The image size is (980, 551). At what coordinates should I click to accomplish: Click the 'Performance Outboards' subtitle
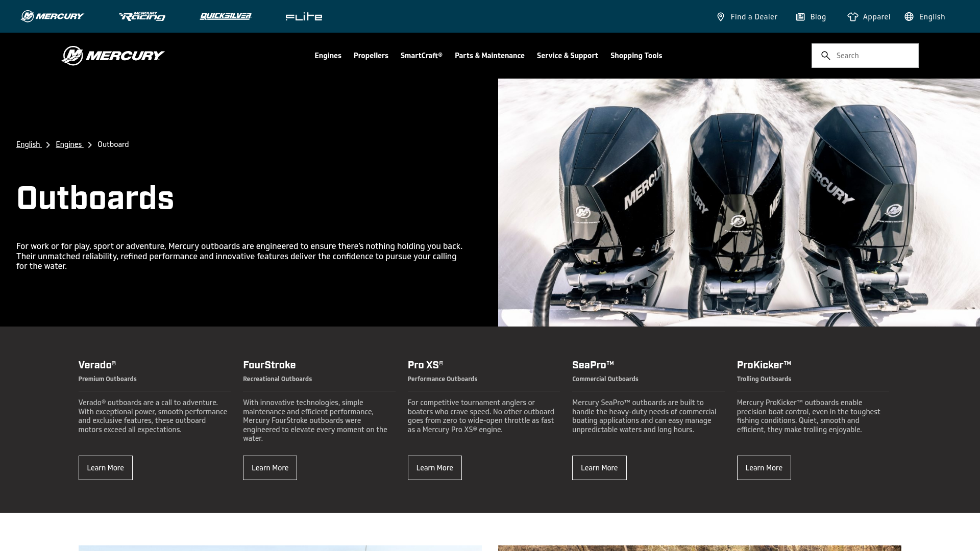[x=443, y=379]
